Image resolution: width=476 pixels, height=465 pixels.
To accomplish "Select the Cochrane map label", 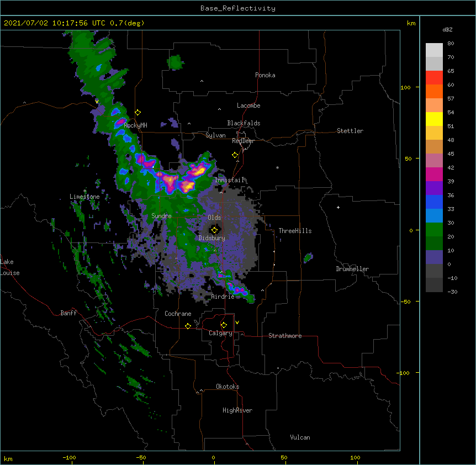I will click(x=178, y=314).
